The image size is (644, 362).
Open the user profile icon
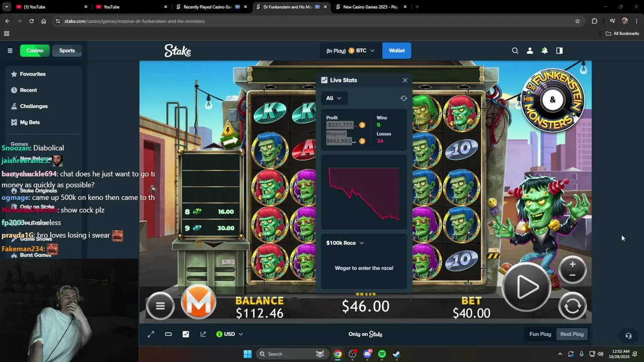point(530,50)
